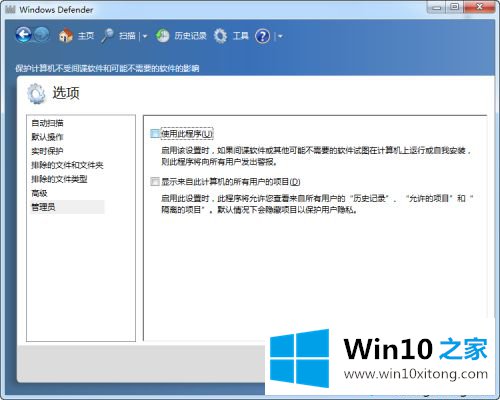Screen dimensions: 500x400
Task: Start scan via magnifier icon
Action: 107,35
